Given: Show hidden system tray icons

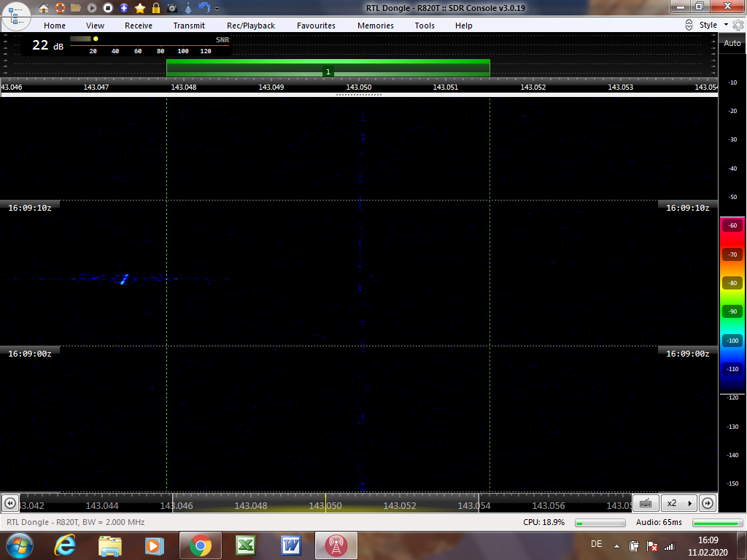Looking at the screenshot, I should (617, 546).
